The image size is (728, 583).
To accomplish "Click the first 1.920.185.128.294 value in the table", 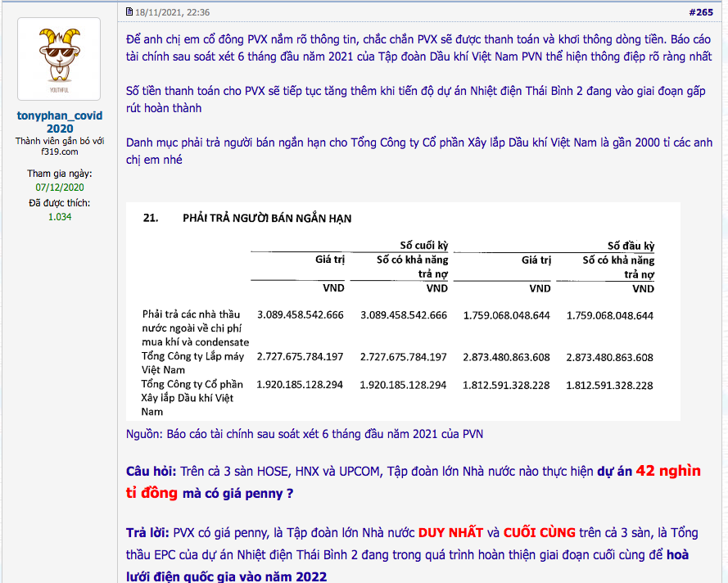I will pyautogui.click(x=300, y=385).
